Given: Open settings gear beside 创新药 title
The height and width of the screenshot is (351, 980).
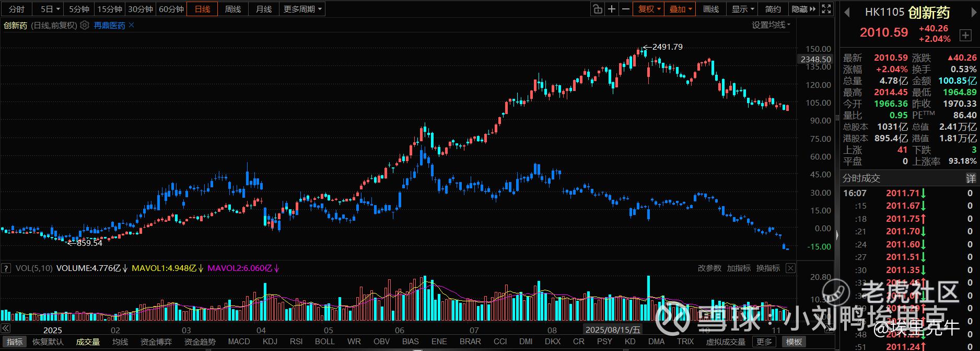Looking at the screenshot, I should (85, 25).
